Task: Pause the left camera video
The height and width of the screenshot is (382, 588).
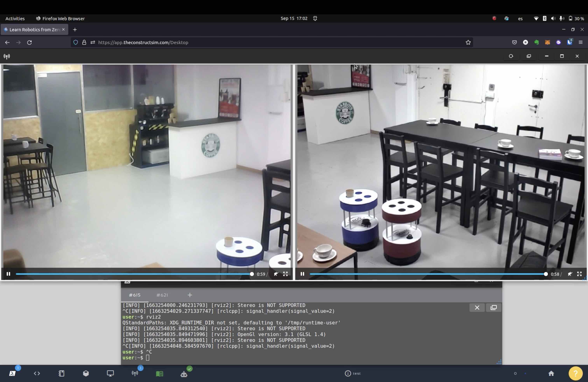Action: [x=8, y=274]
